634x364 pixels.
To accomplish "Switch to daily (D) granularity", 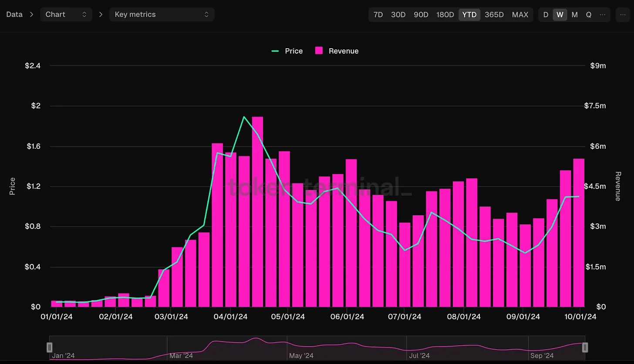I will [546, 14].
